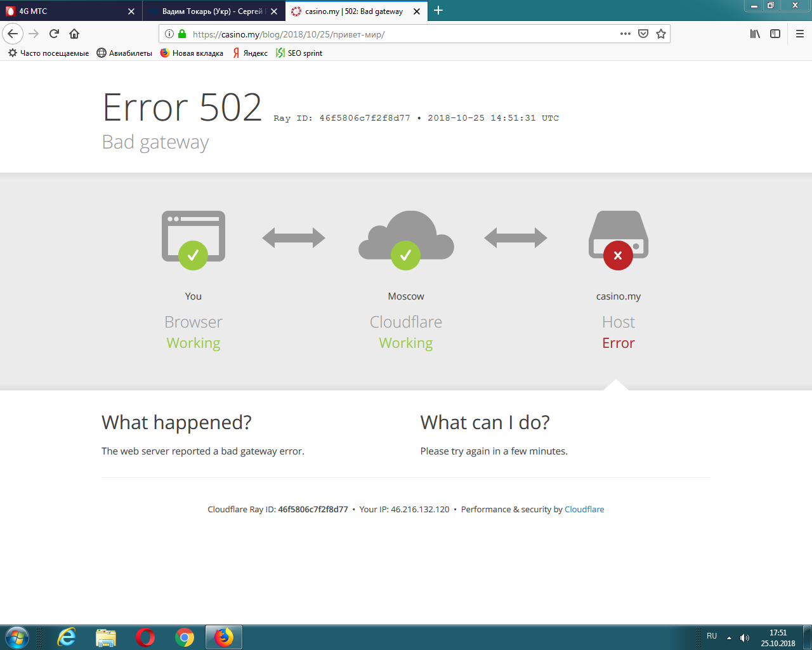Click the 'Your IP: 46.216.132.120' text
The width and height of the screenshot is (812, 650).
[x=405, y=509]
